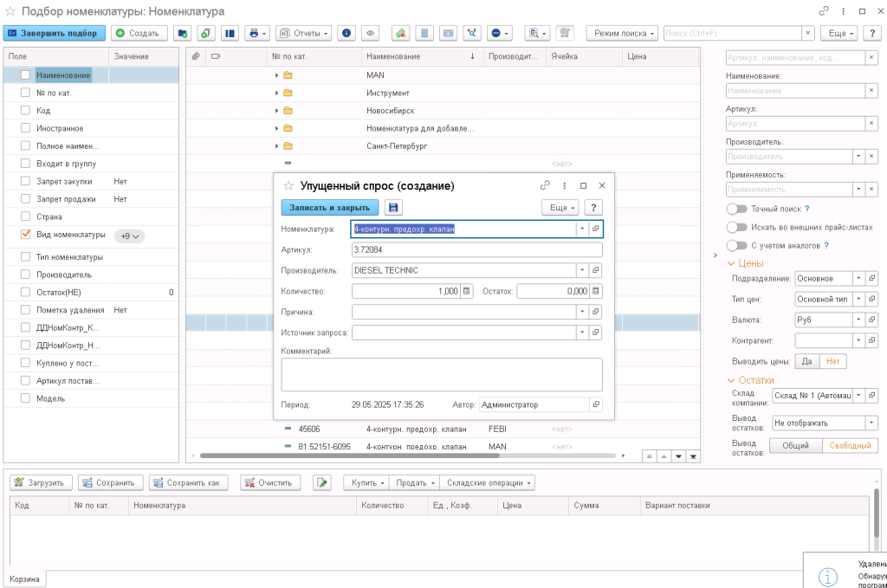Open the Источник запроса dropdown

click(x=582, y=333)
